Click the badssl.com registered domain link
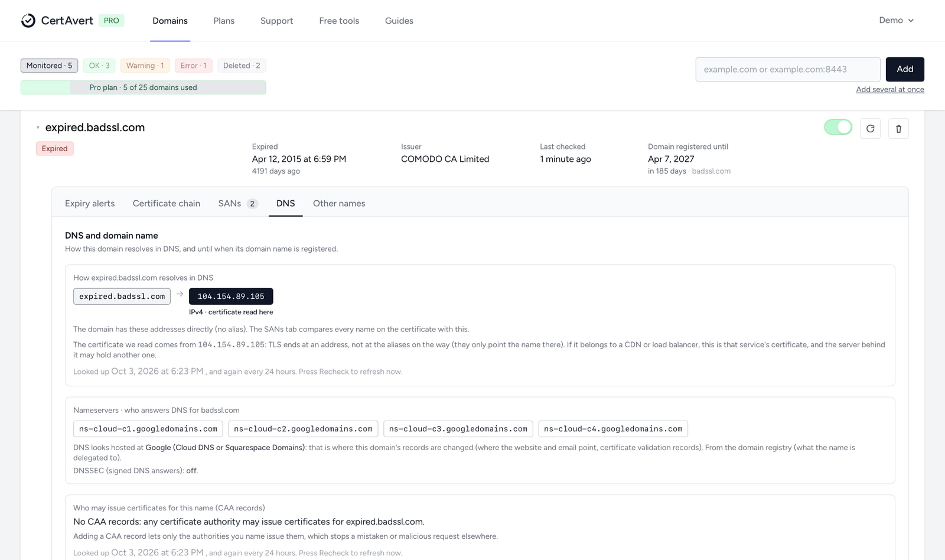 711,171
